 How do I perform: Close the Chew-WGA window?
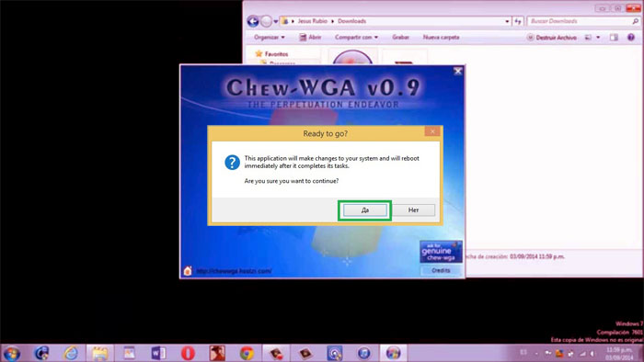pyautogui.click(x=458, y=72)
